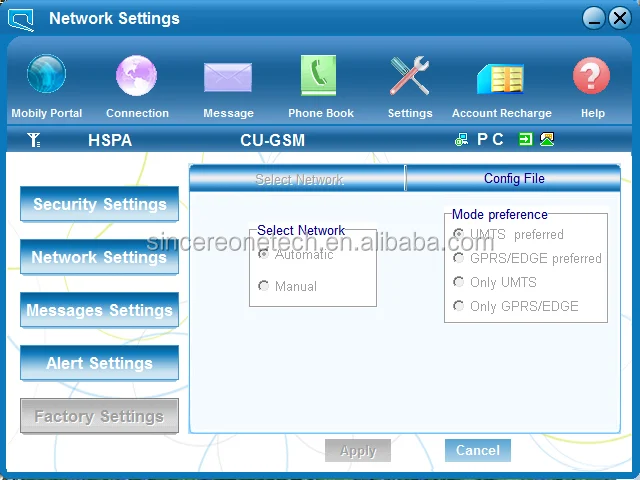Click the Settings tools icon

(409, 76)
